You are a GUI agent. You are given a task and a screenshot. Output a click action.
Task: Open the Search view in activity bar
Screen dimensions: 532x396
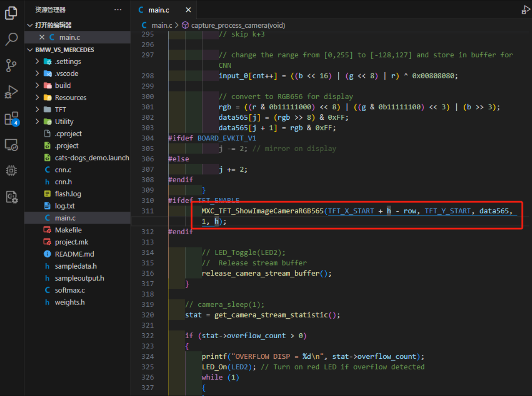pyautogui.click(x=11, y=39)
